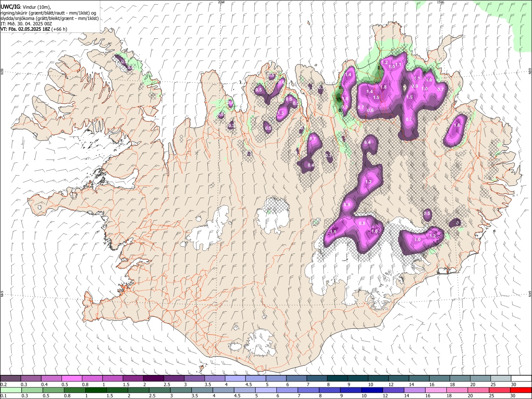Pick the 3–3.5 grey-green swatch in lower scale
The width and height of the screenshot is (532, 399).
pyautogui.click(x=181, y=390)
